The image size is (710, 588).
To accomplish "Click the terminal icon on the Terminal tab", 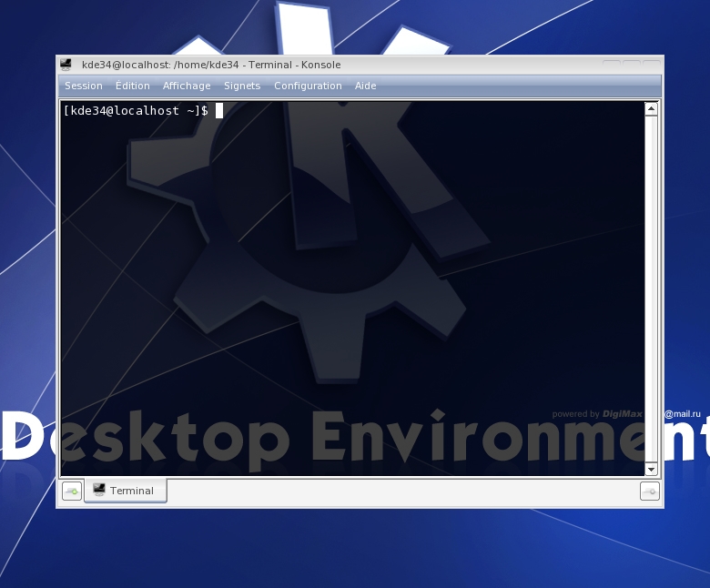I will 98,490.
